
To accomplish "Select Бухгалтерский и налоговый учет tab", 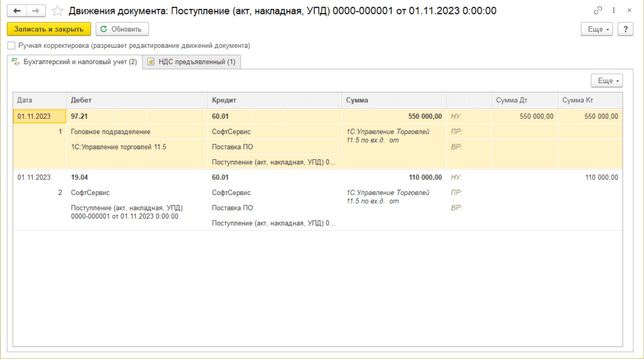I will pos(74,62).
